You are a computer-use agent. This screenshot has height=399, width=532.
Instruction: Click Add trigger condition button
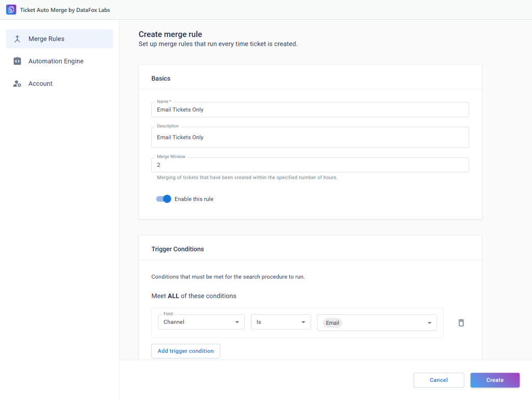(x=185, y=351)
